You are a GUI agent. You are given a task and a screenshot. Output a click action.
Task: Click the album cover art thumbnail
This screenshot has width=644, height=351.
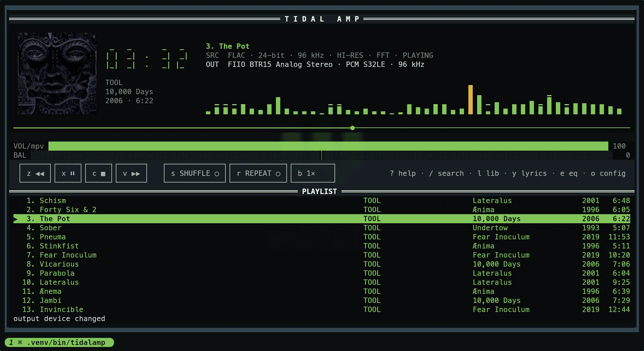click(57, 73)
